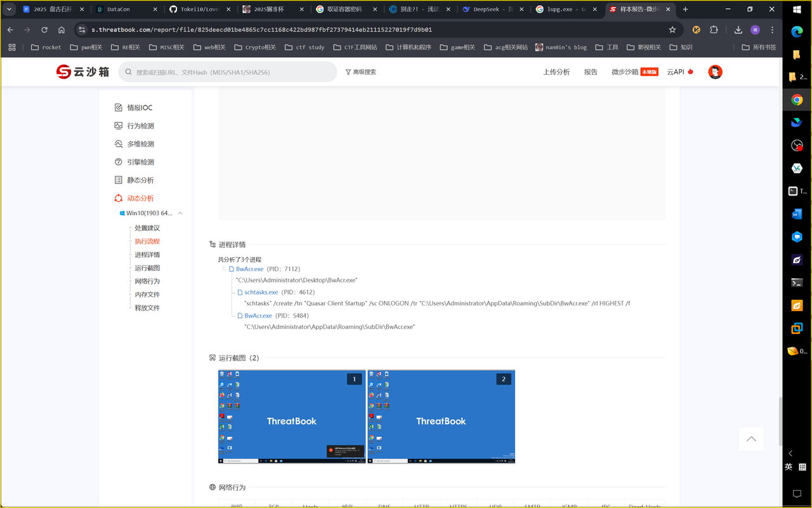Open the tab search dropdown arrow
812x508 pixels.
click(9, 10)
